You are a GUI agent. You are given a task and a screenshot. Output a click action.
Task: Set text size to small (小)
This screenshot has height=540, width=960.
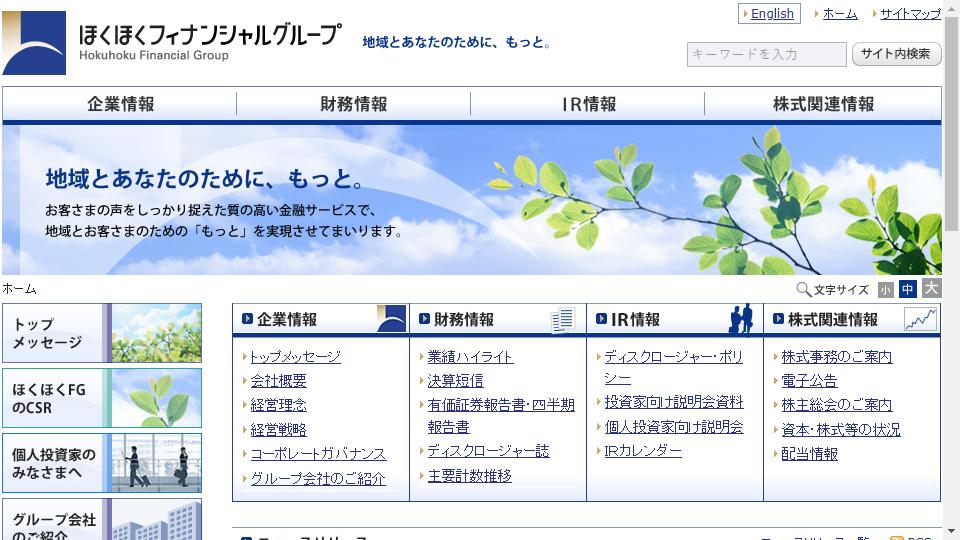[885, 290]
